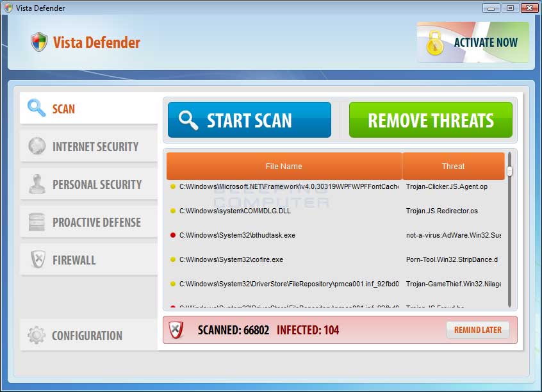Screen dimensions: 542x392
Task: Click yellow dot beside prnca001.inf row
Action: click(173, 284)
